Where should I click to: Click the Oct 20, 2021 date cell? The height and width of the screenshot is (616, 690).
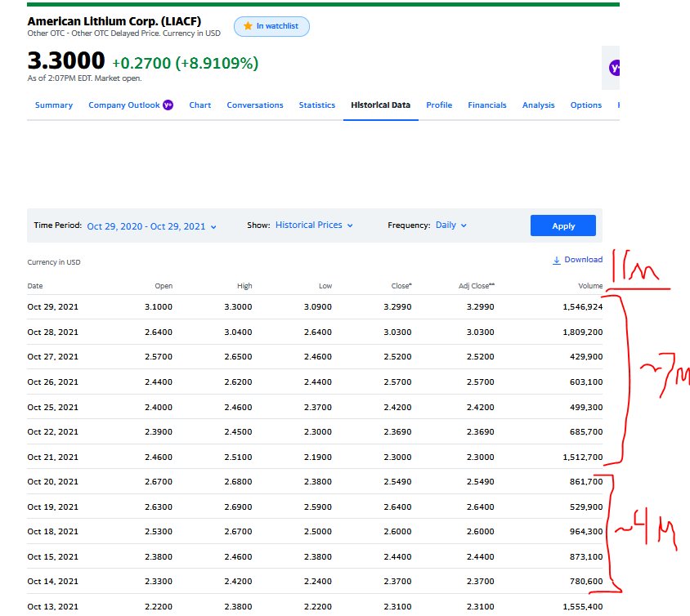(x=53, y=482)
